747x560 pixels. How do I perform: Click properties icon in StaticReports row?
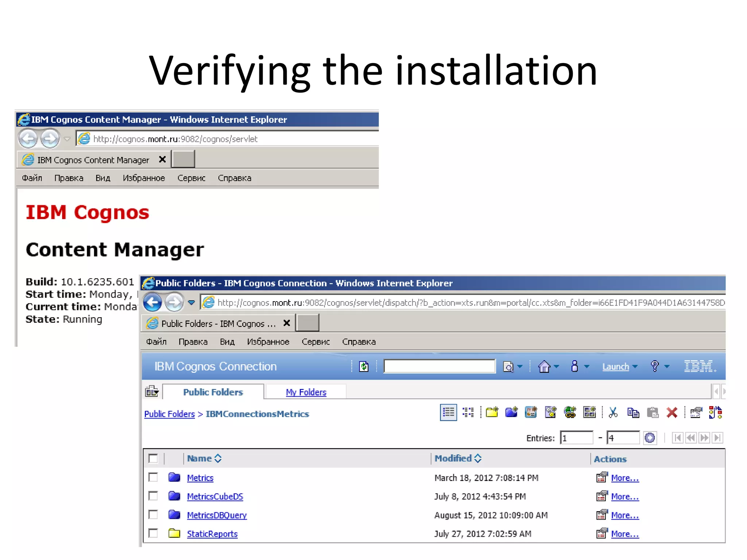(602, 533)
